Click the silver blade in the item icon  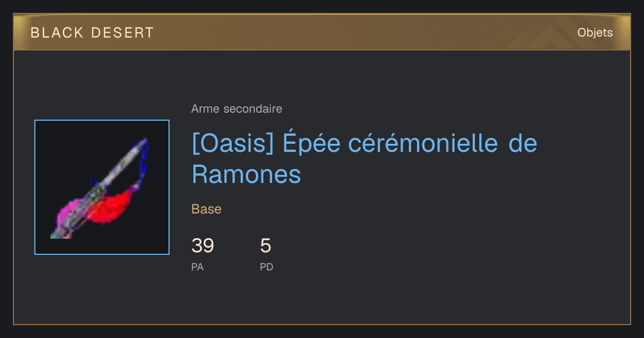(x=121, y=166)
